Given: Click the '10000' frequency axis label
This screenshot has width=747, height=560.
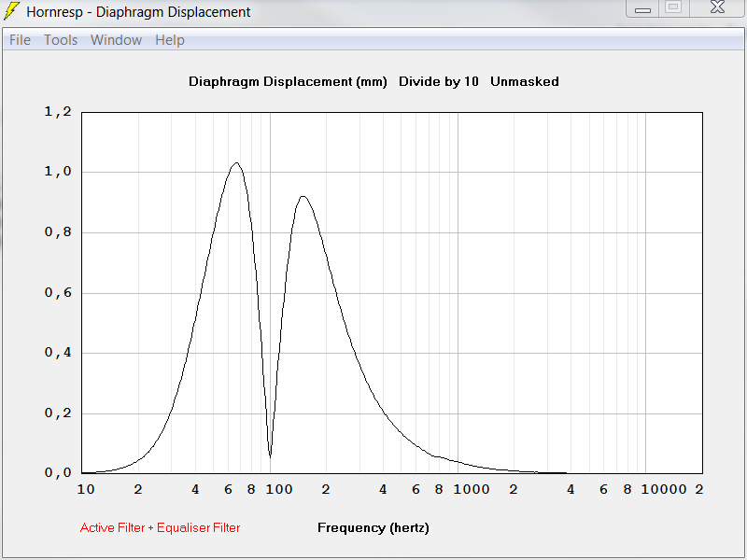Looking at the screenshot, I should 664,489.
